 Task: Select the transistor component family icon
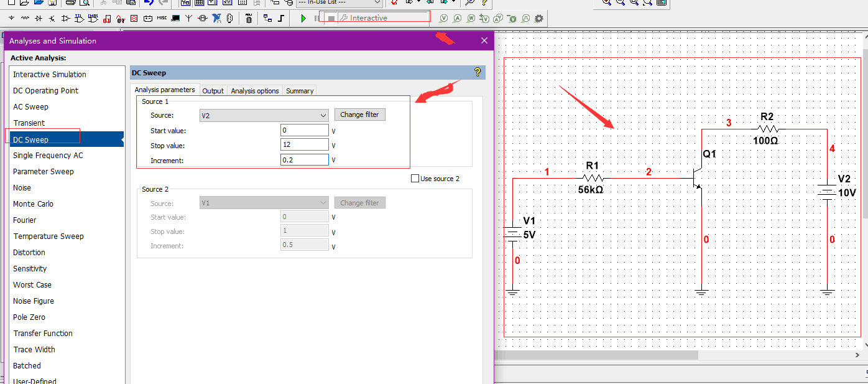52,18
